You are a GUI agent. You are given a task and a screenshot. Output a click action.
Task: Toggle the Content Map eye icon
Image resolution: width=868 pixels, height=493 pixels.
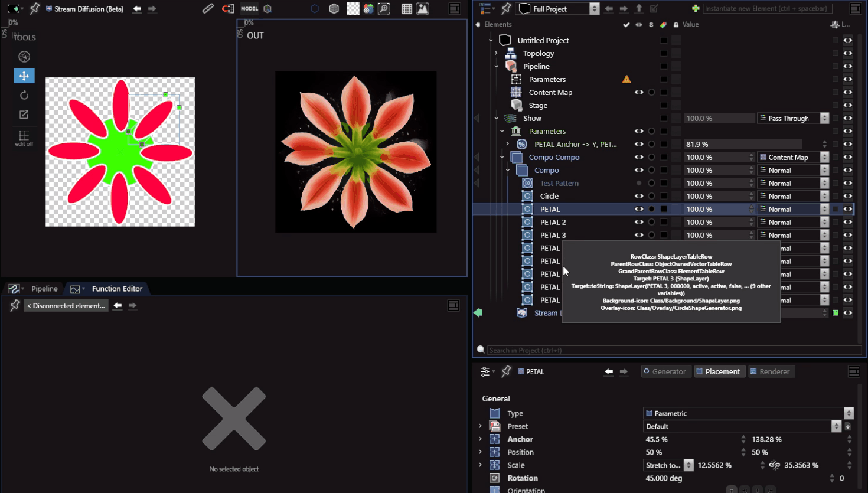tap(639, 92)
